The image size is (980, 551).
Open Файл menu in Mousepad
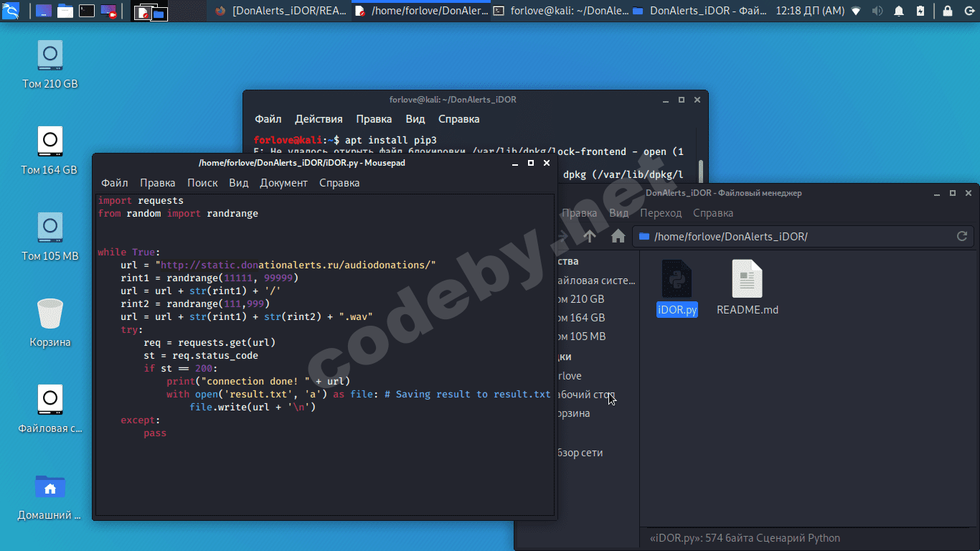[115, 183]
